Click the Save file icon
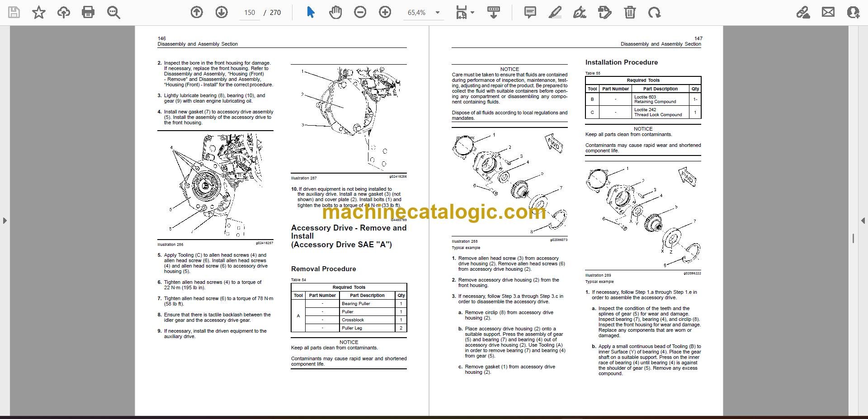The height and width of the screenshot is (419, 868). point(14,12)
